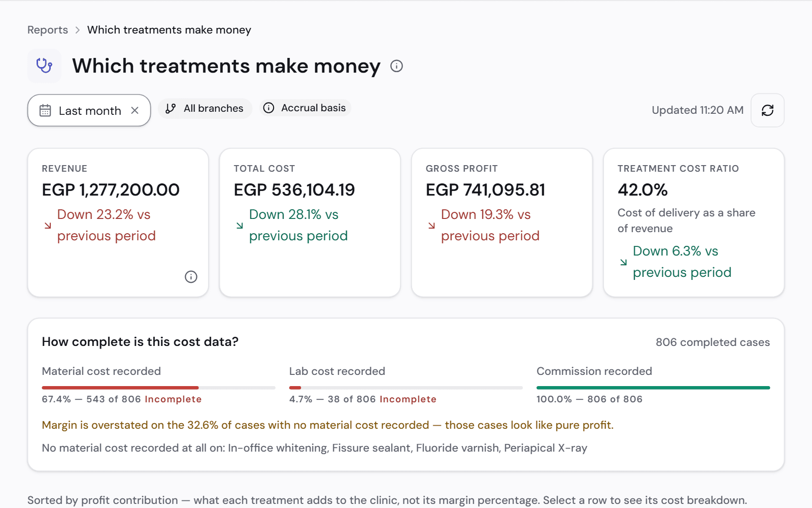Click the Treatment Cost Ratio trend arrow

[x=623, y=262]
